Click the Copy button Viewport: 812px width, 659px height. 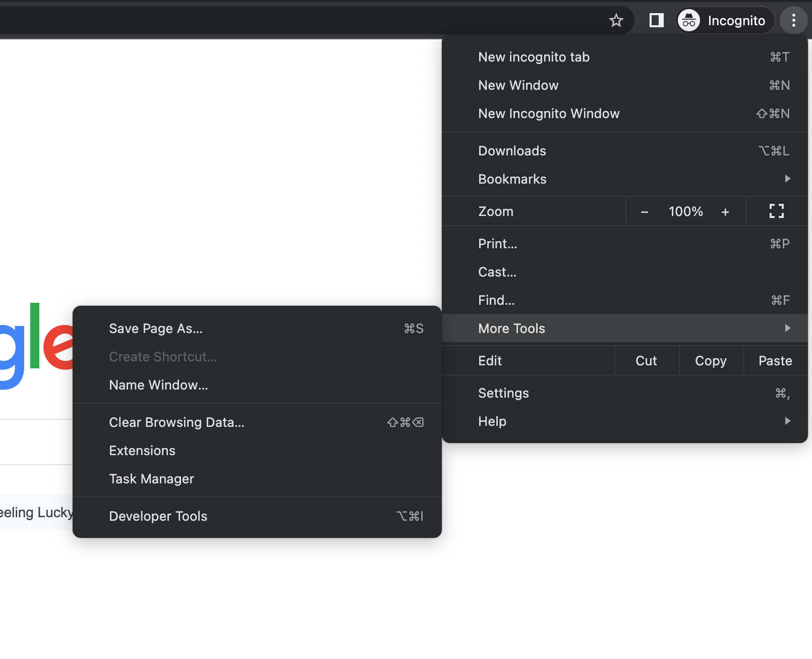pos(711,361)
